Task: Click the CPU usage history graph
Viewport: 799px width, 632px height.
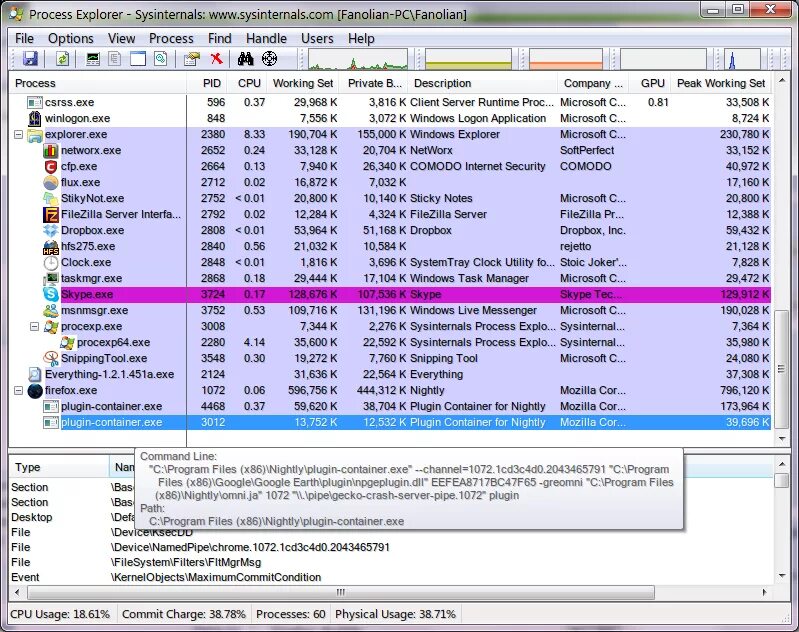Action: [357, 59]
